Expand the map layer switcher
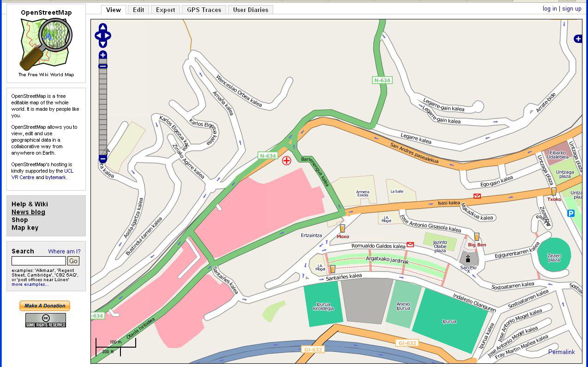Viewport: 588px width, 367px height. [x=578, y=39]
